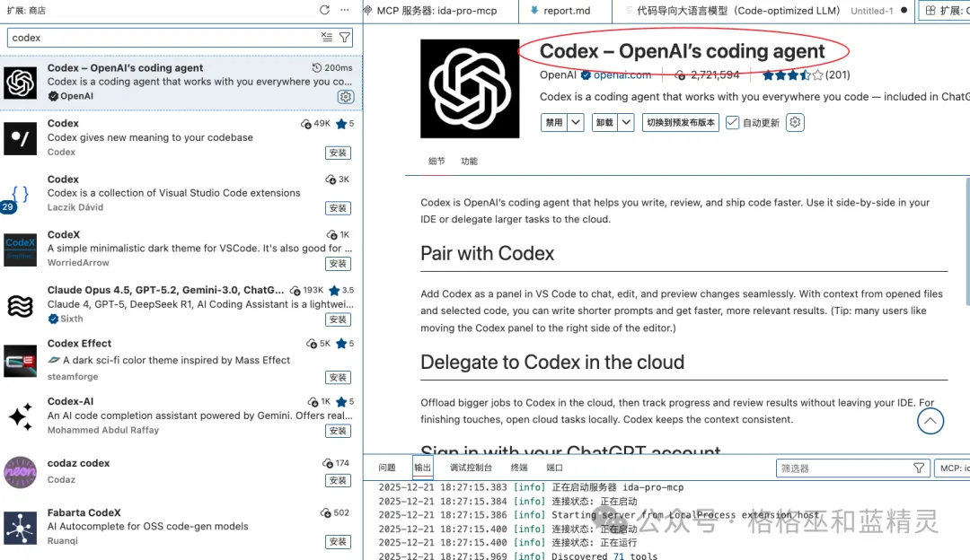Install Codex by Laczik Dávid
This screenshot has height=560, width=970.
(338, 208)
